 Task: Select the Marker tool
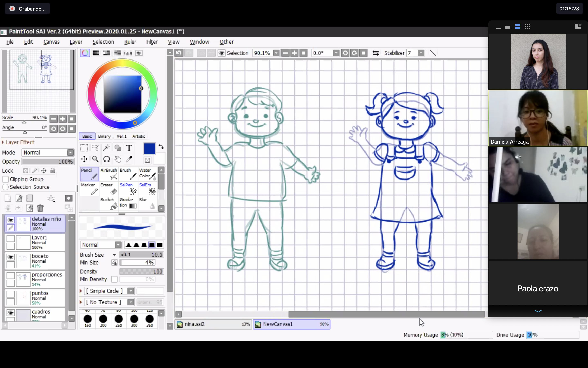[89, 188]
